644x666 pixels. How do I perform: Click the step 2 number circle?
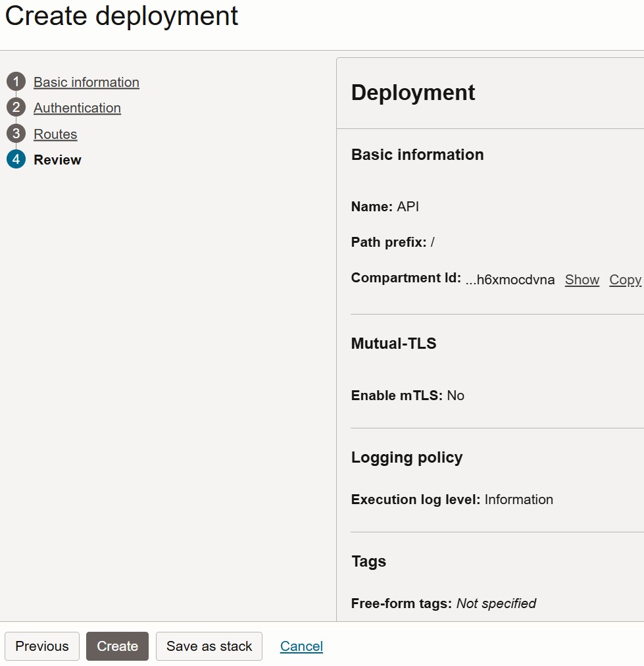pyautogui.click(x=16, y=108)
